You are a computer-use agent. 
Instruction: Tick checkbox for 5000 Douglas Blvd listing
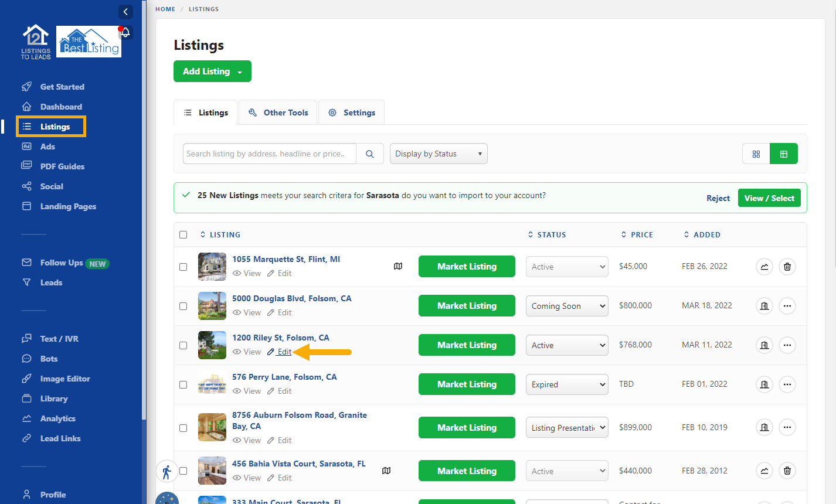tap(183, 306)
